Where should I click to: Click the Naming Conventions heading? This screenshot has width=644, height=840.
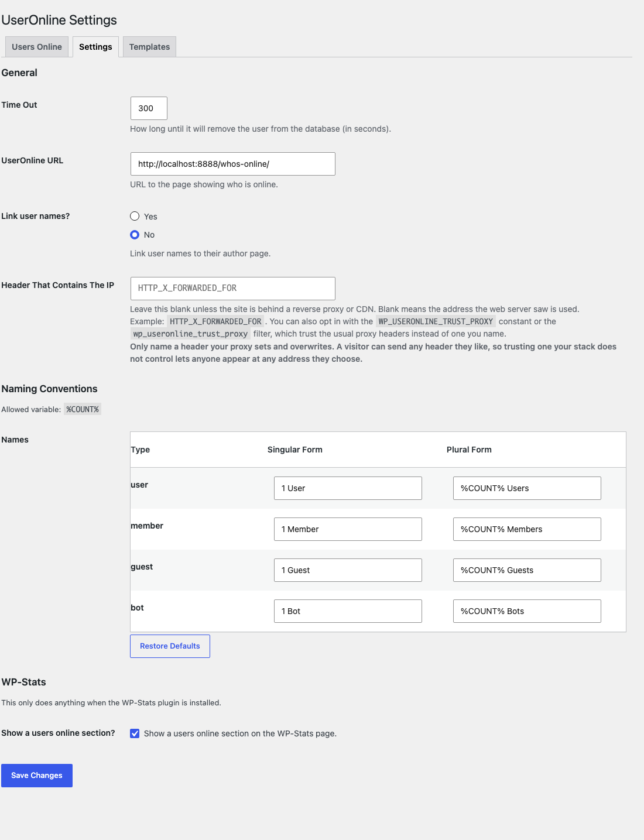[49, 389]
